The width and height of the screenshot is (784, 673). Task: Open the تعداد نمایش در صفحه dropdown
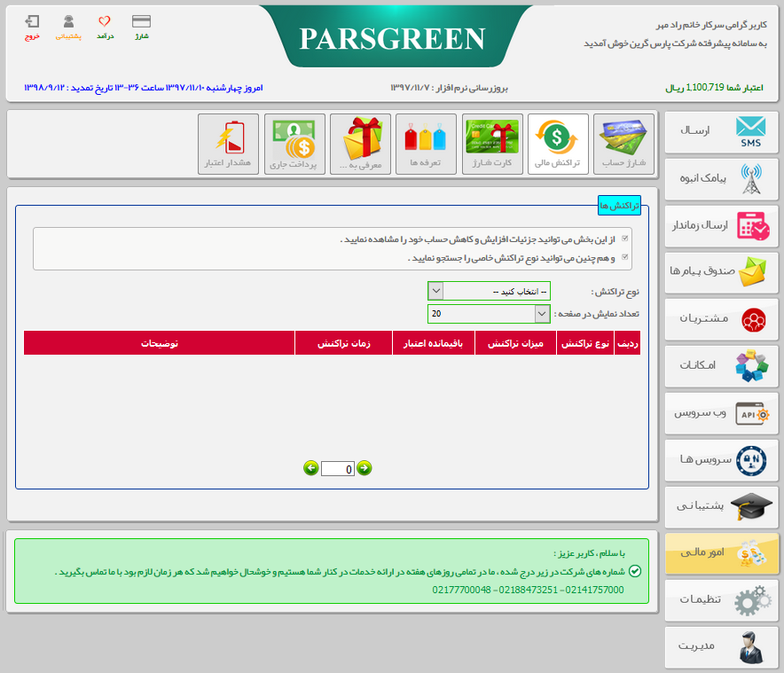(x=542, y=314)
